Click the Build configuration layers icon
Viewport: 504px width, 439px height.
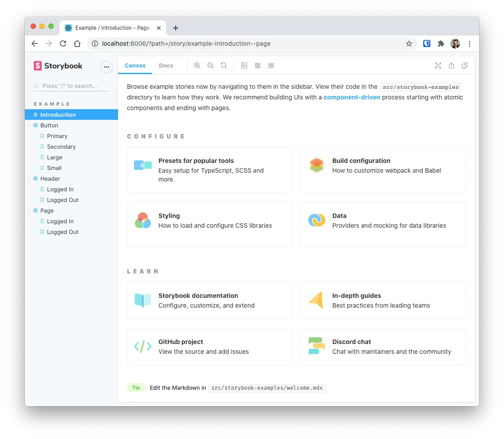coord(317,165)
